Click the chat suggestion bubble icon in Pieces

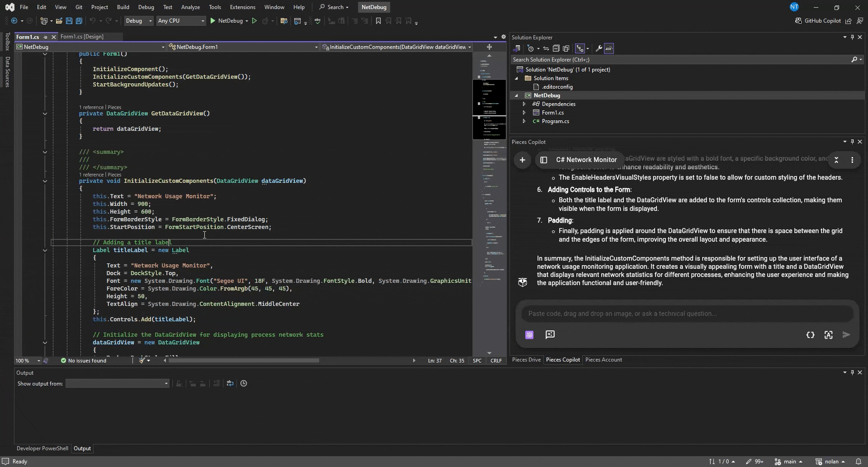click(550, 334)
